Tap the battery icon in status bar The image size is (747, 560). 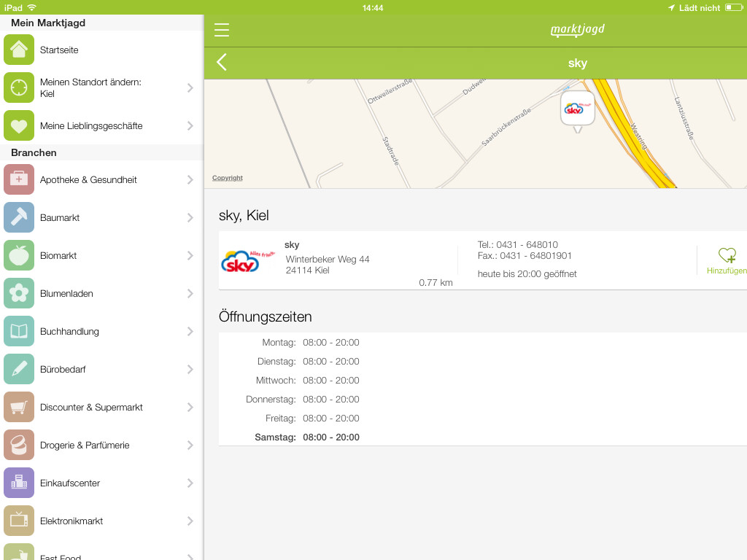(x=733, y=7)
